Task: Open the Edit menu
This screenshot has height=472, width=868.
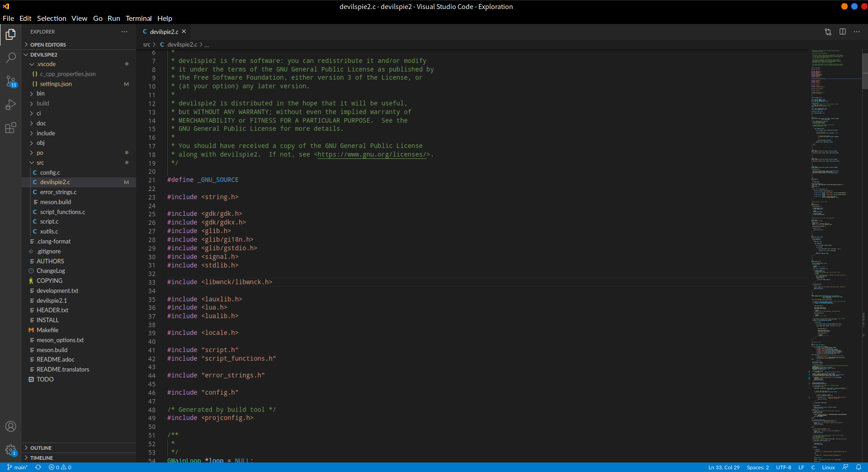Action: pos(25,19)
